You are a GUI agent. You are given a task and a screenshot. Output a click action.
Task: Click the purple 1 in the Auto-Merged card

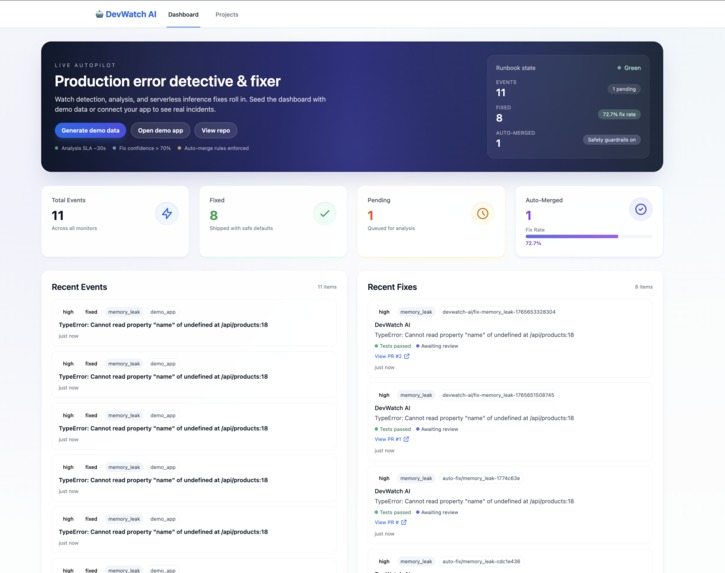[528, 216]
